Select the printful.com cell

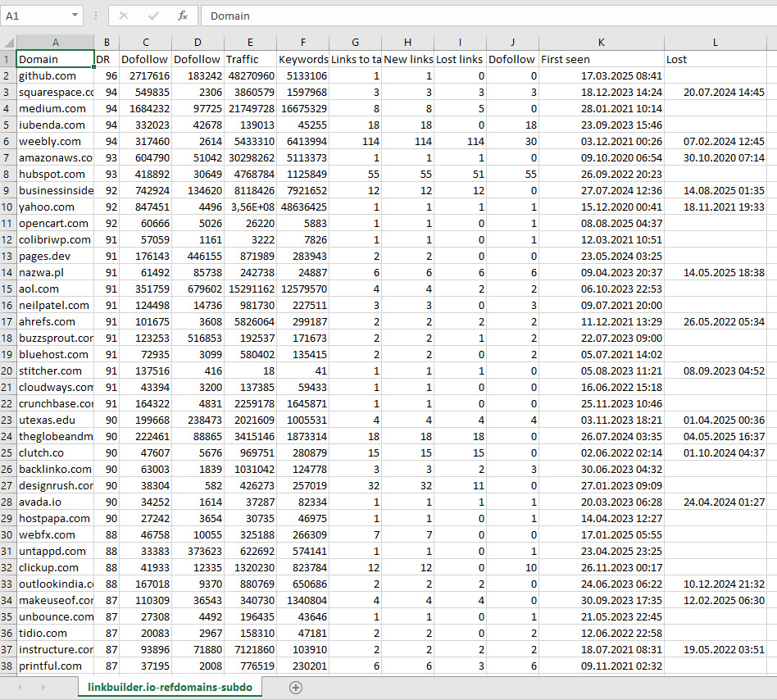click(x=56, y=666)
